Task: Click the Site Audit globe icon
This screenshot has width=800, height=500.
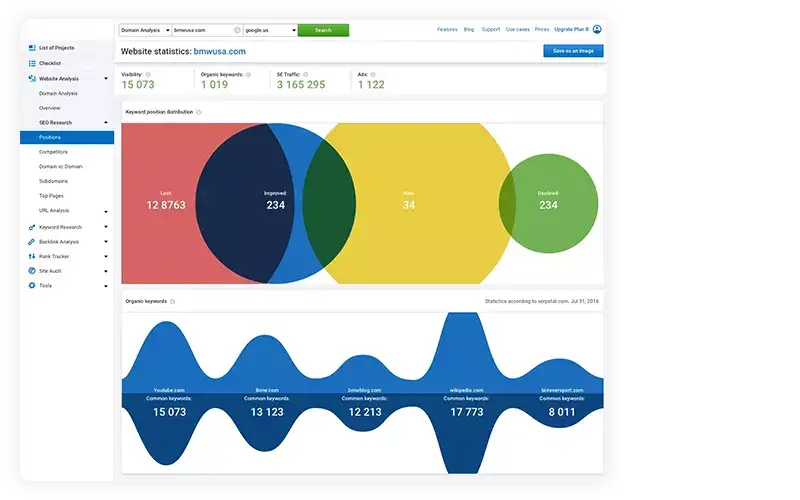Action: point(32,270)
